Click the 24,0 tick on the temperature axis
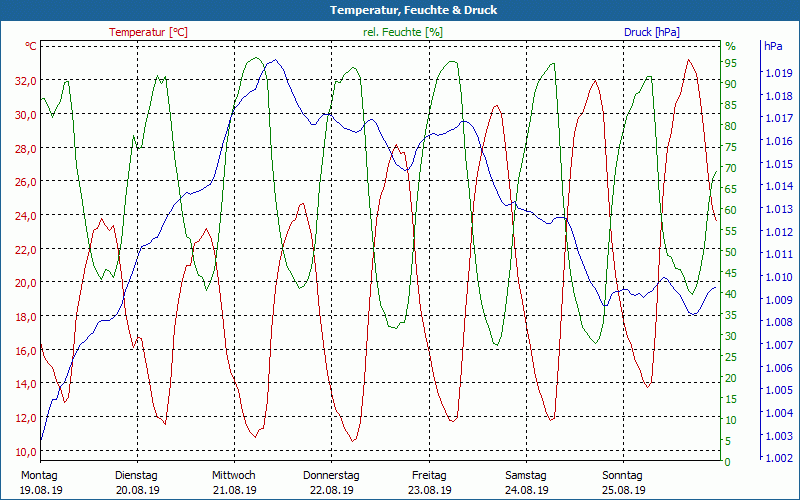This screenshot has width=800, height=500. [x=26, y=216]
